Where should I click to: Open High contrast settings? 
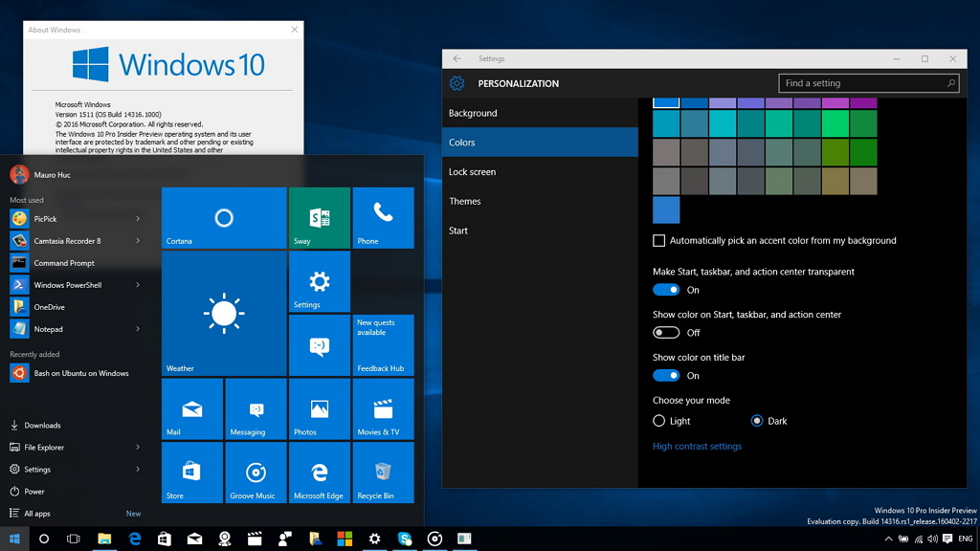click(697, 446)
